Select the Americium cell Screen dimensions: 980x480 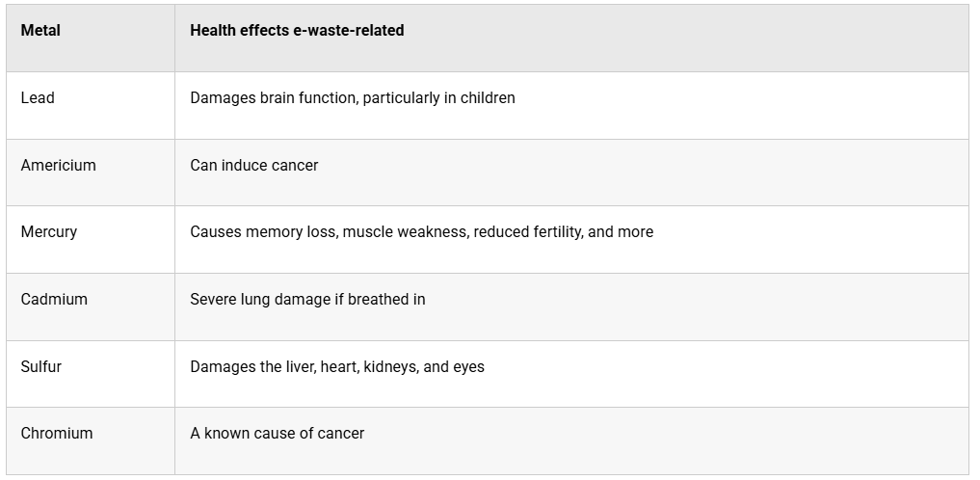tap(91, 173)
